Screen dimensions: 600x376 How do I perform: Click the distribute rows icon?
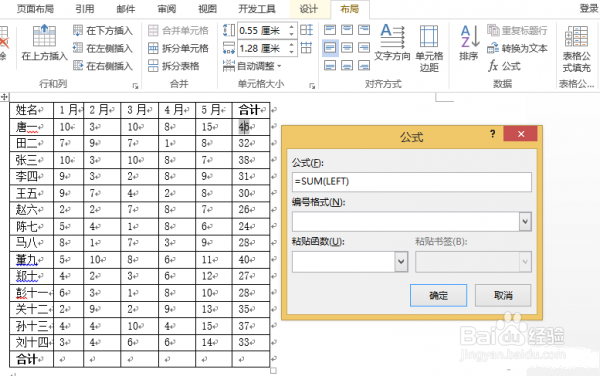pyautogui.click(x=307, y=30)
